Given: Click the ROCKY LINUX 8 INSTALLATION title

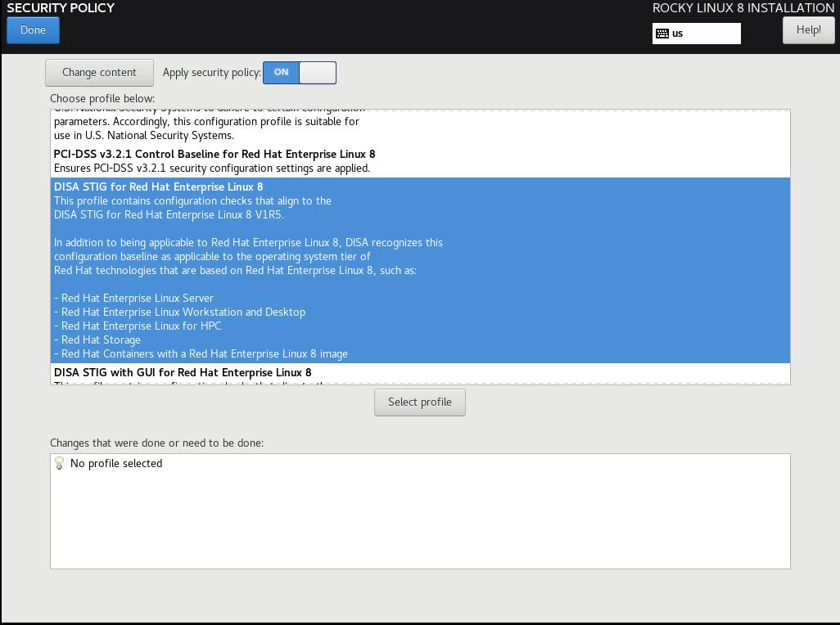Looking at the screenshot, I should [x=743, y=8].
